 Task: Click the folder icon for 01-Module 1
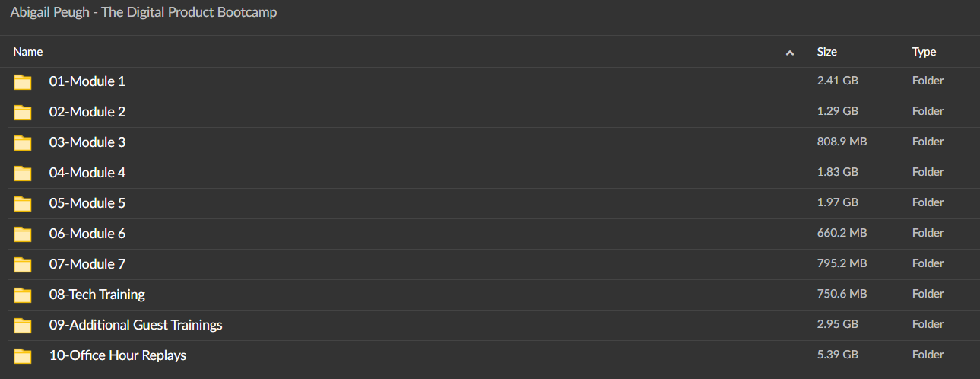[x=23, y=81]
